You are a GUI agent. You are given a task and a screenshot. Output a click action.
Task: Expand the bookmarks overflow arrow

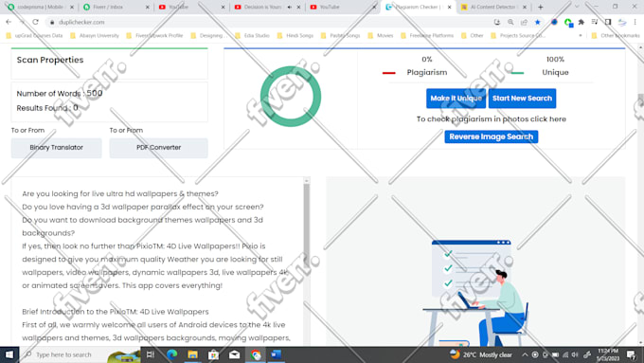pos(581,36)
